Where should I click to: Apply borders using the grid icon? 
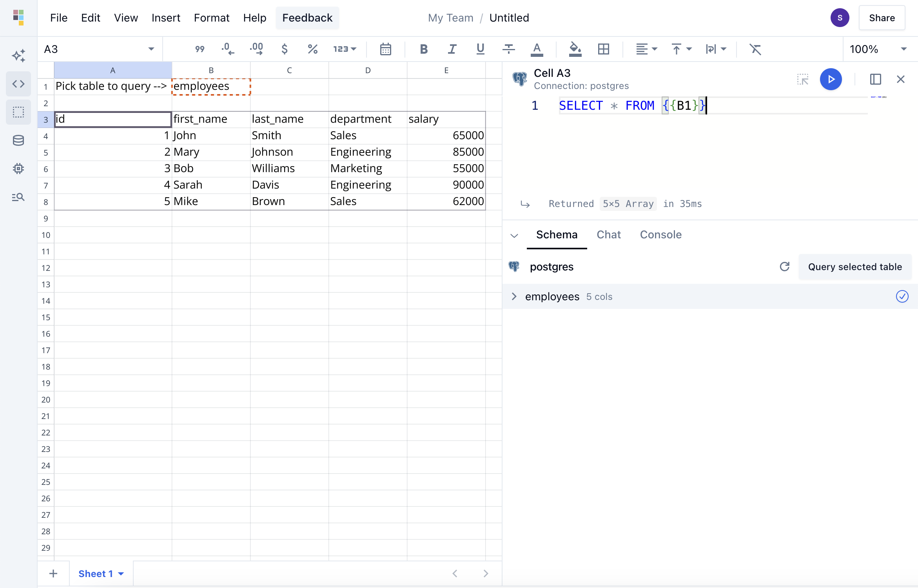pos(603,49)
